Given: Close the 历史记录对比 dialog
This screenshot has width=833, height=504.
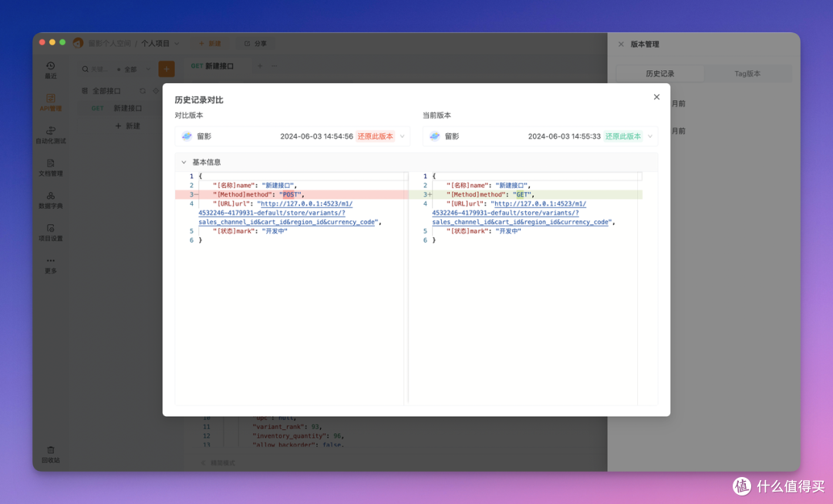Looking at the screenshot, I should pos(656,96).
